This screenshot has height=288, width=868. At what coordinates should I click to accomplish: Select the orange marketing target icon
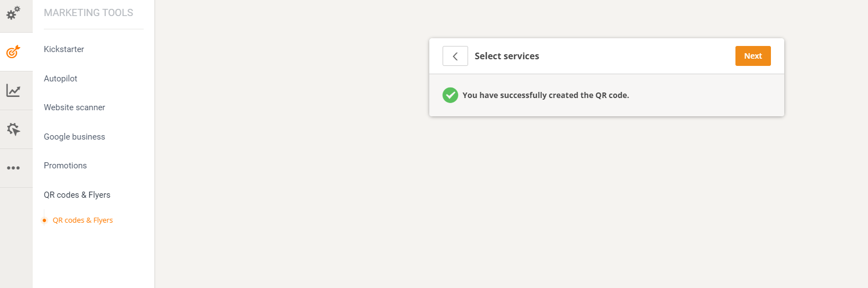click(13, 52)
